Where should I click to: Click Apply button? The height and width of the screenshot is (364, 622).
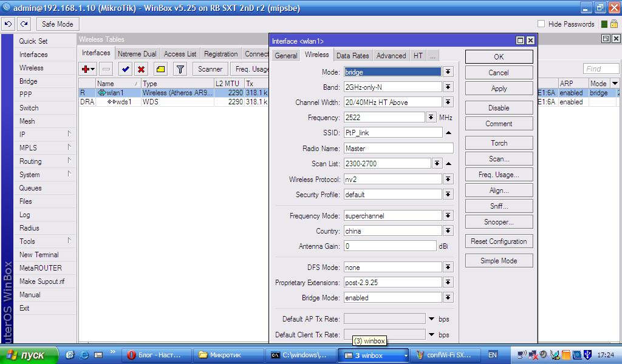[x=499, y=89]
